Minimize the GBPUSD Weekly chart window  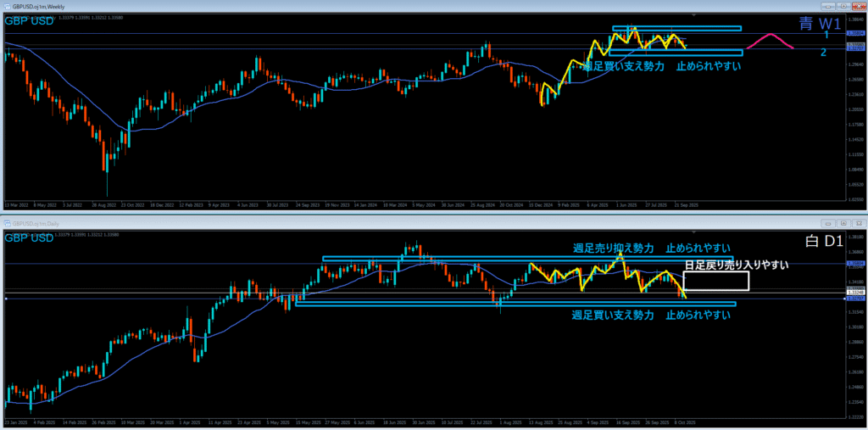pos(828,7)
